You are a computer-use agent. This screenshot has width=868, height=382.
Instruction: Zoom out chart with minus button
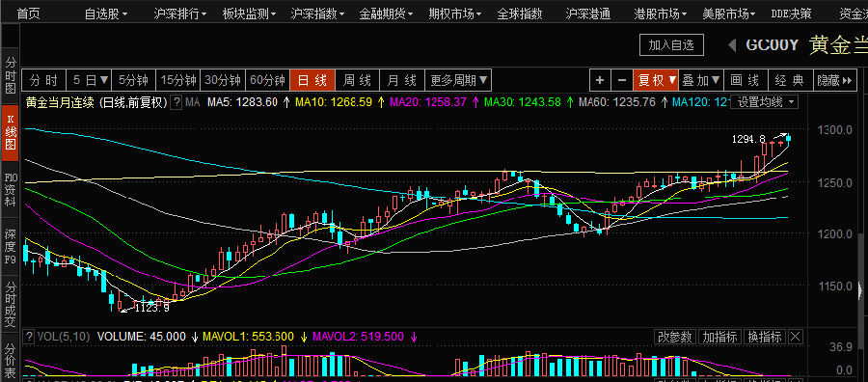622,80
